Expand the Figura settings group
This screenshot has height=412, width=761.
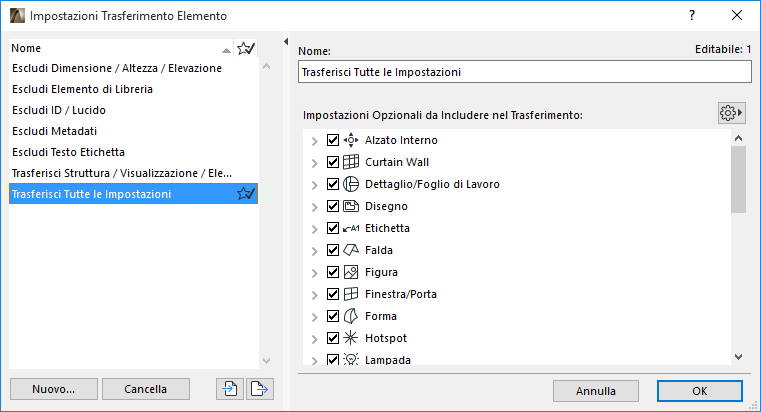pos(315,272)
